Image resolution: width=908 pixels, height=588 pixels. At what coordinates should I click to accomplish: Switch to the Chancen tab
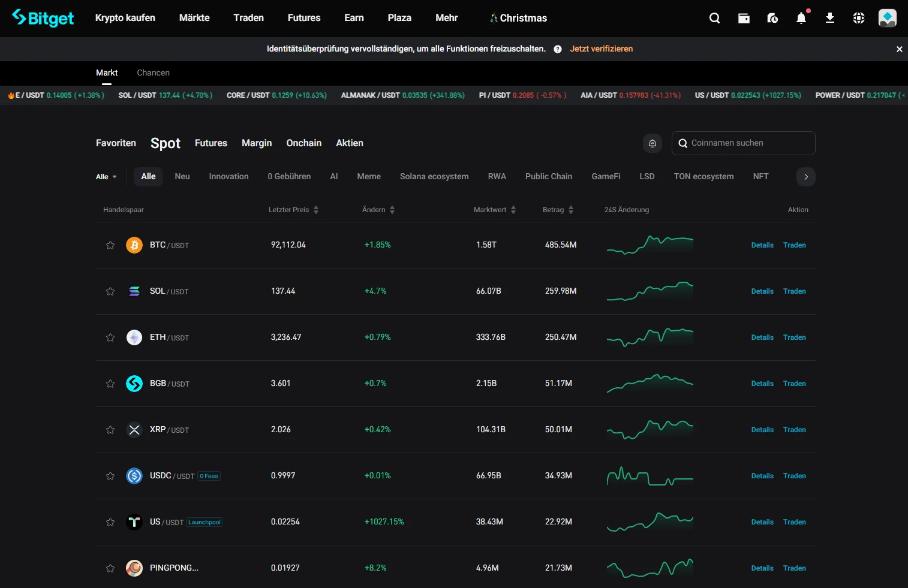(x=154, y=73)
